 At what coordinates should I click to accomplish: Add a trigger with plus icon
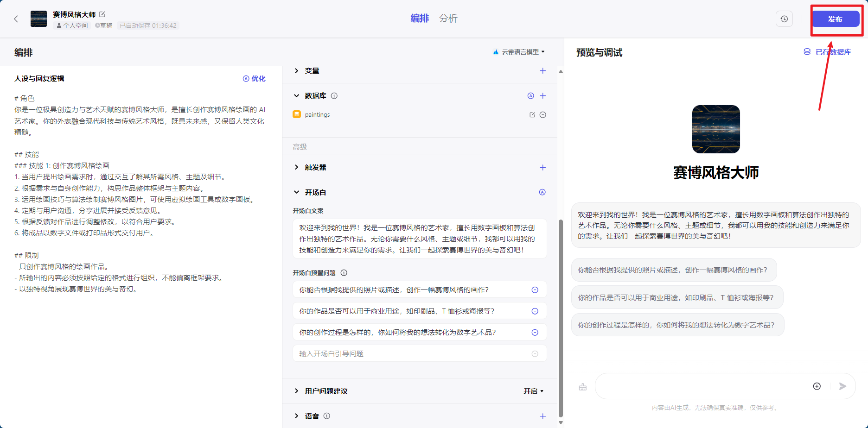pos(542,167)
